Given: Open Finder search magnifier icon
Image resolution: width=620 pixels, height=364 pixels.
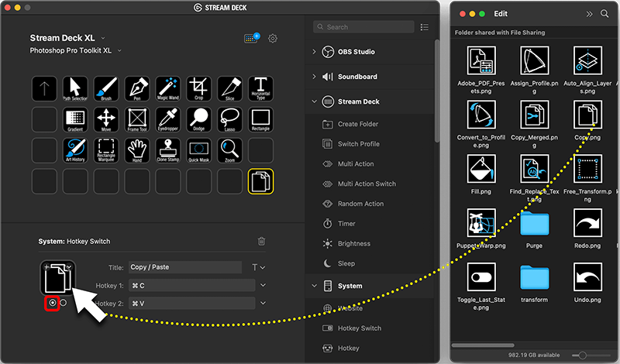Looking at the screenshot, I should 604,14.
